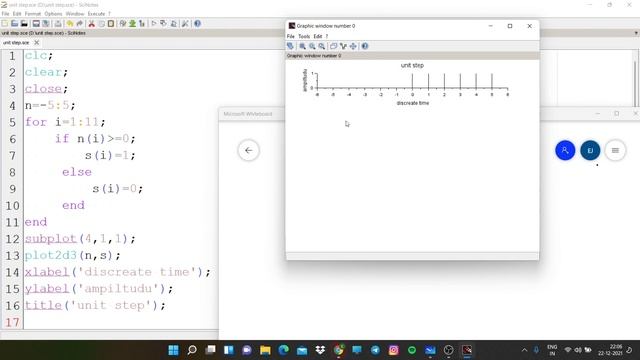Click the blue user icon in Whiteboard

[x=565, y=151]
